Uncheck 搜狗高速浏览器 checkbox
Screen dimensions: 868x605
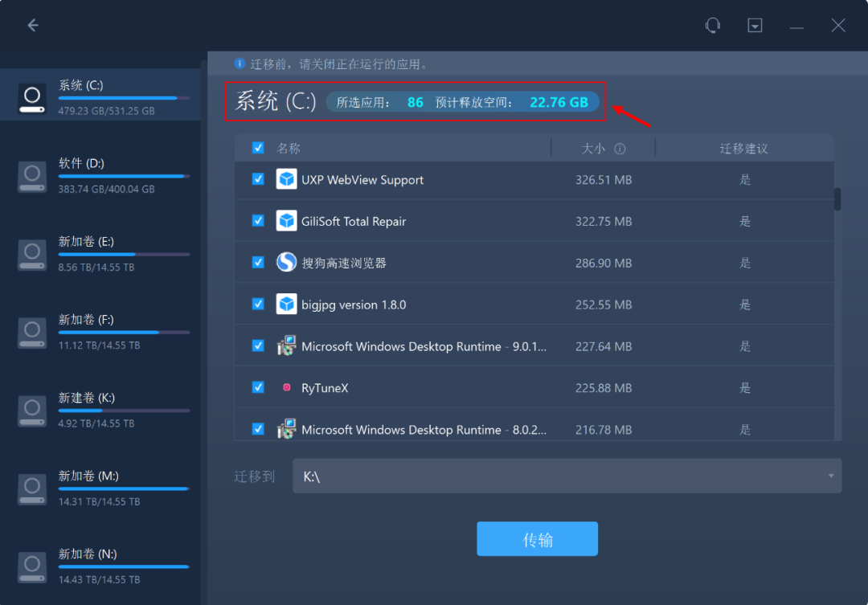coord(258,262)
